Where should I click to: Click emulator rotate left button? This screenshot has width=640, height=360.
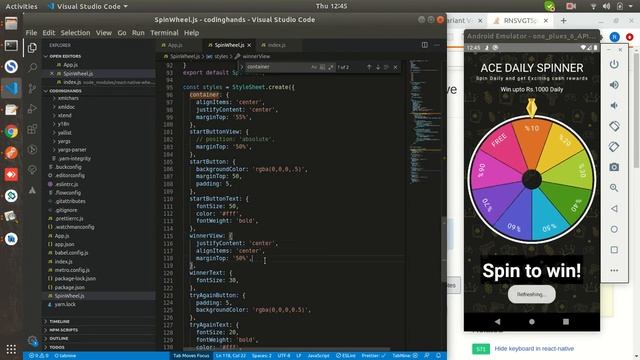pos(614,126)
